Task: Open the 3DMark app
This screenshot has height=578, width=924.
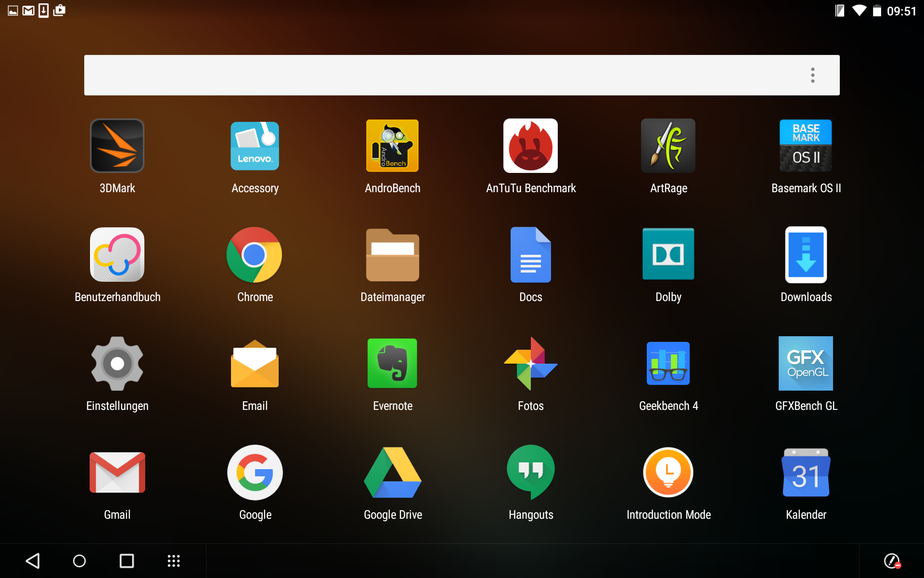Action: (x=117, y=146)
